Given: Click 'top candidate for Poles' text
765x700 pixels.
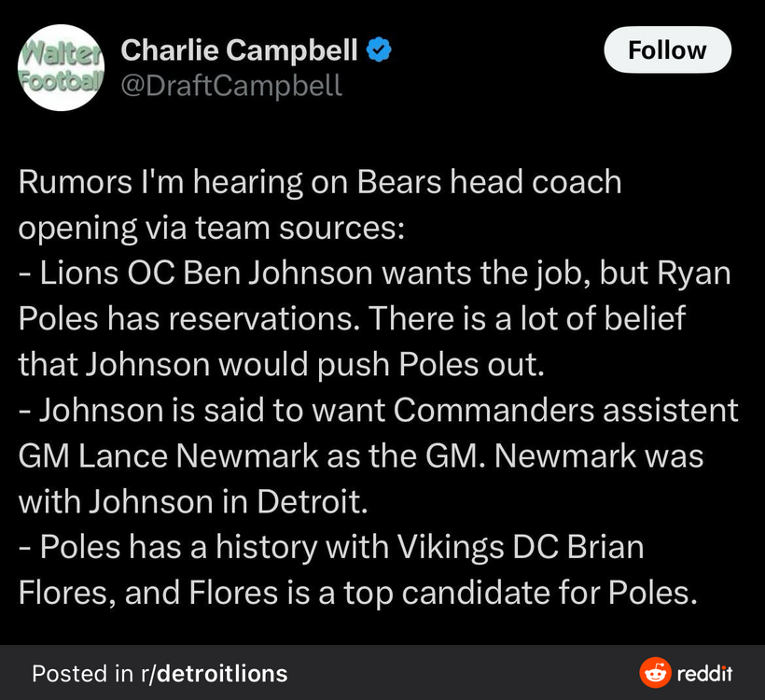Looking at the screenshot, I should (521, 593).
